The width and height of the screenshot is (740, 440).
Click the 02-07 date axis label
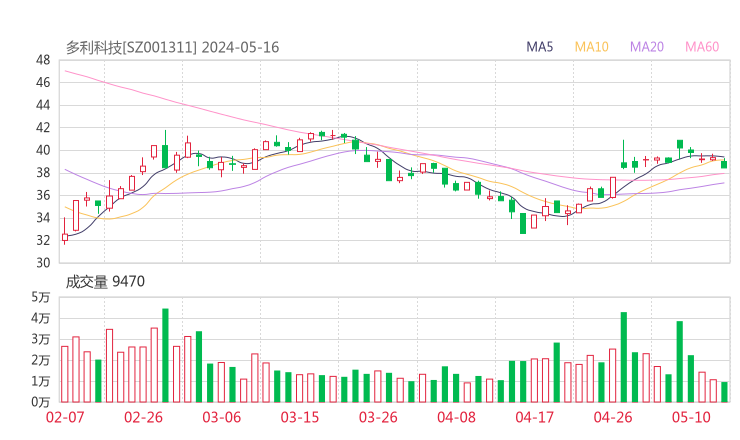(x=65, y=417)
